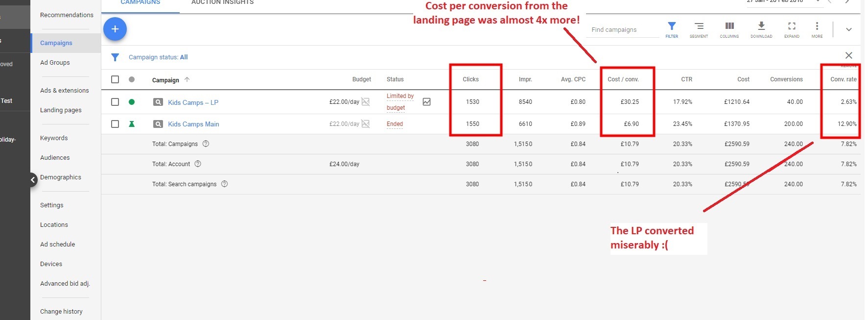Expand the table to full screen
Viewport: 868px width, 320px height.
(792, 29)
